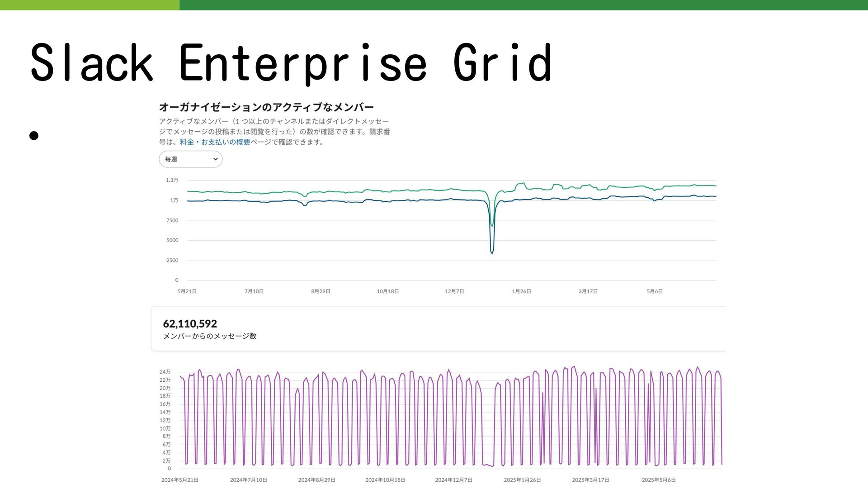This screenshot has height=489, width=868.
Task: Click the 2024年8月29日 date label
Action: pos(316,480)
